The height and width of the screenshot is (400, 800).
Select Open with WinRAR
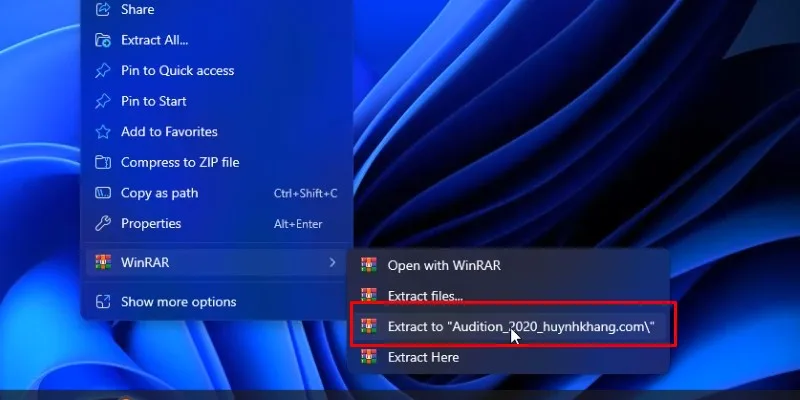tap(509, 265)
